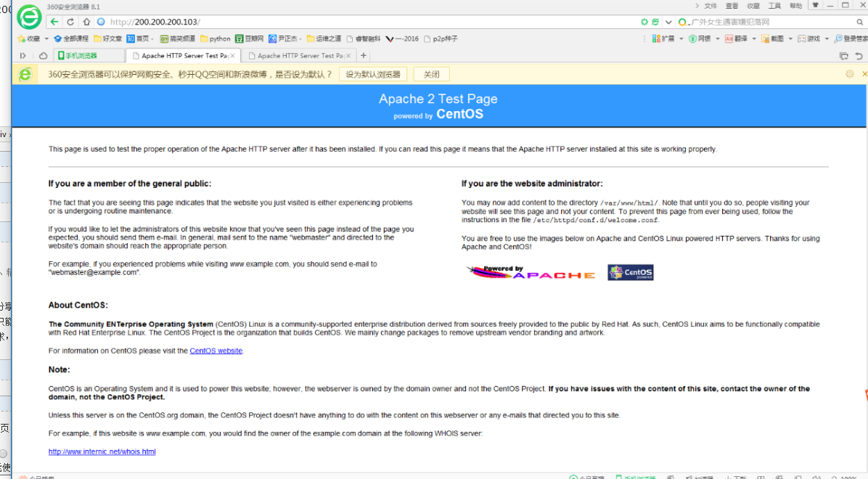Click the skin (shirt) icon
Screen dimensions: 868x479
[x=816, y=5]
